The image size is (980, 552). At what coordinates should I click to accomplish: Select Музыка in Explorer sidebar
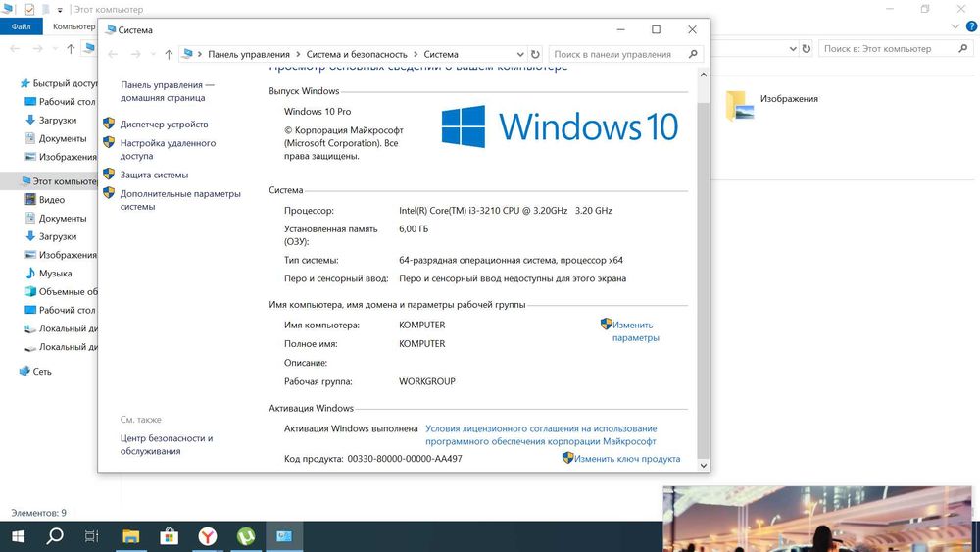click(48, 274)
